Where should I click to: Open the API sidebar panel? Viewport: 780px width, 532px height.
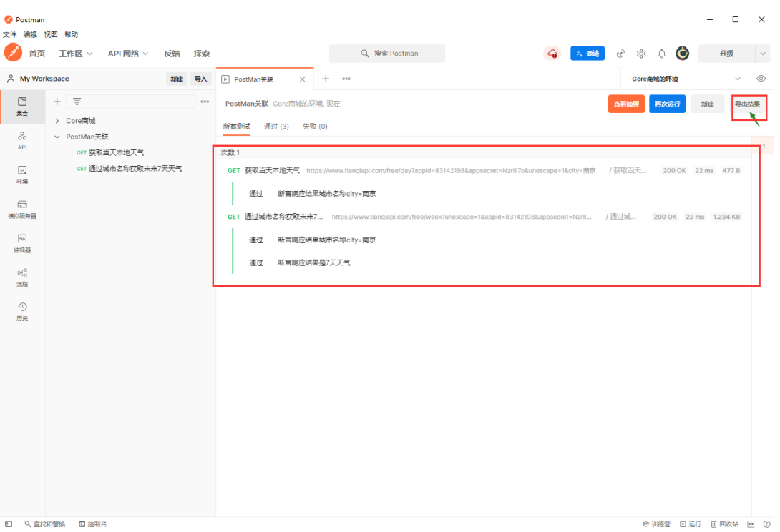tap(22, 141)
